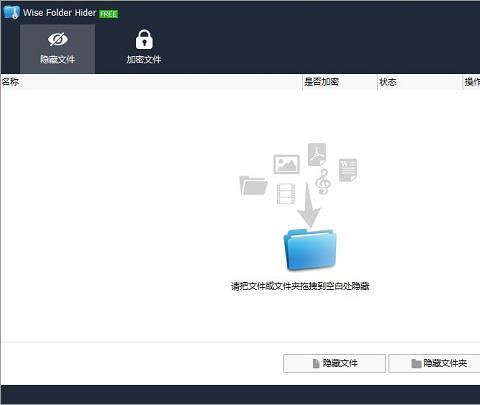Click the gray PDF document icon
This screenshot has width=480, height=405.
pyautogui.click(x=317, y=154)
